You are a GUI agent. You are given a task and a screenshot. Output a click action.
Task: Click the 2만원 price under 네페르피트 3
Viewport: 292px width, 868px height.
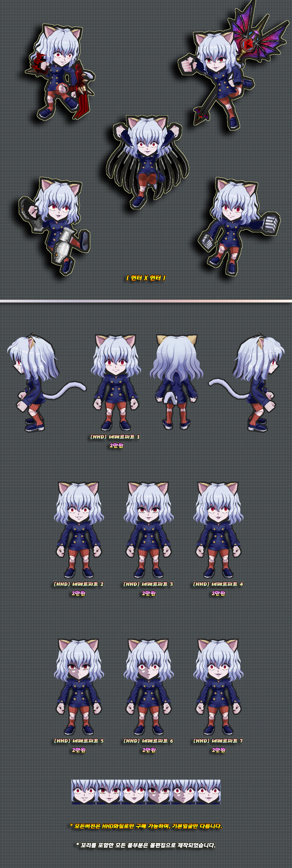pos(149,593)
